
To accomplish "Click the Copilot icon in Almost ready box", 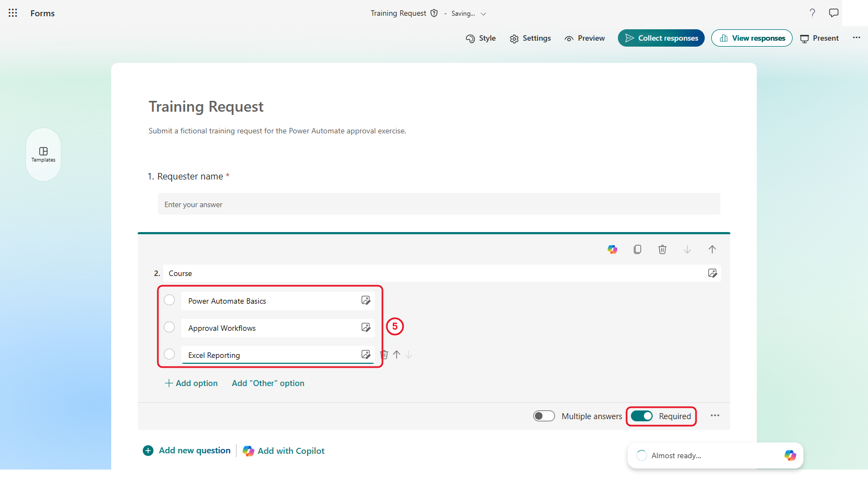I will [x=790, y=455].
